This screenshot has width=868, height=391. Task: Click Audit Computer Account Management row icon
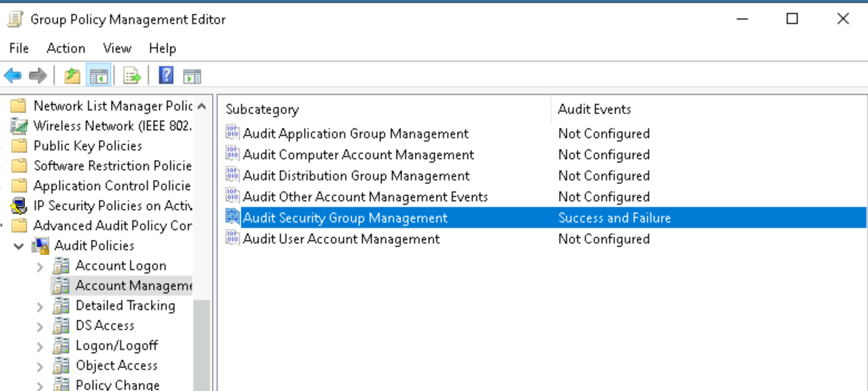[232, 154]
